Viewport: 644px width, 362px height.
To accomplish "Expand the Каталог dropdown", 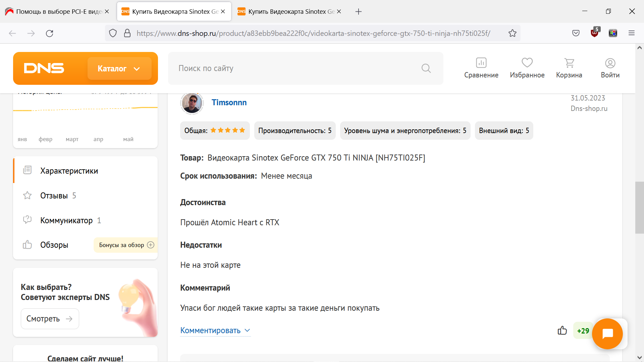I will tap(119, 68).
